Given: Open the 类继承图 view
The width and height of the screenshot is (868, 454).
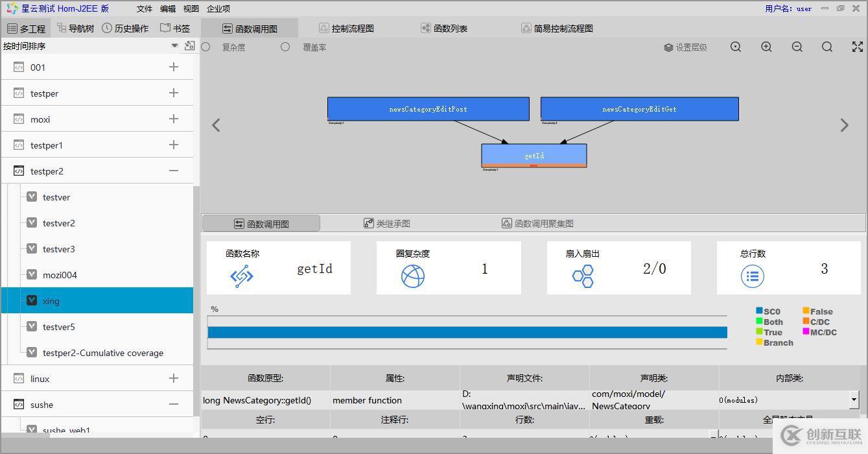Looking at the screenshot, I should [x=386, y=223].
